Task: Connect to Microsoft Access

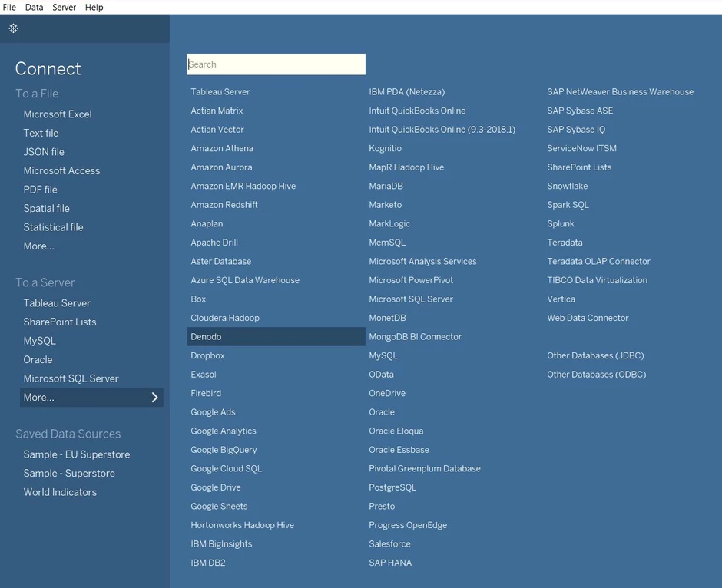Action: click(x=61, y=170)
